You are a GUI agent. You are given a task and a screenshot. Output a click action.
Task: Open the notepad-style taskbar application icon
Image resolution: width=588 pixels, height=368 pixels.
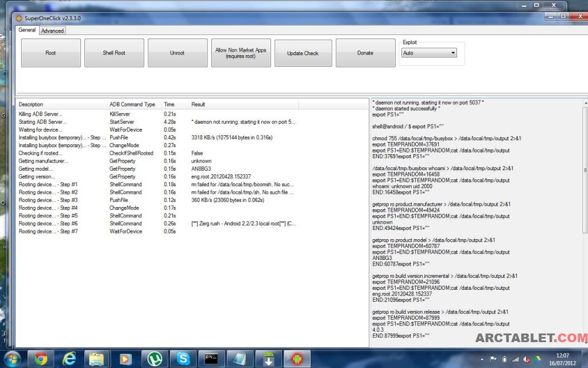coord(239,359)
